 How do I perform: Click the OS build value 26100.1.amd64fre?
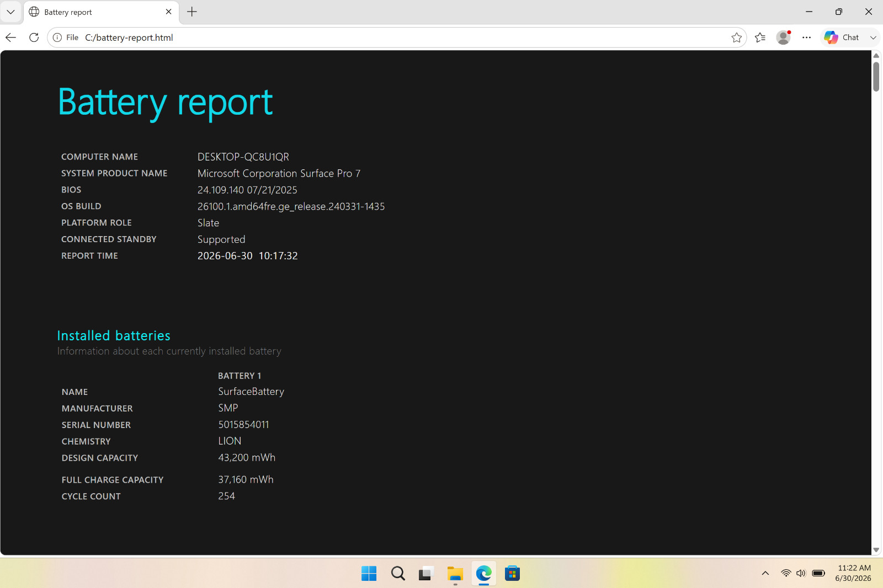[291, 206]
